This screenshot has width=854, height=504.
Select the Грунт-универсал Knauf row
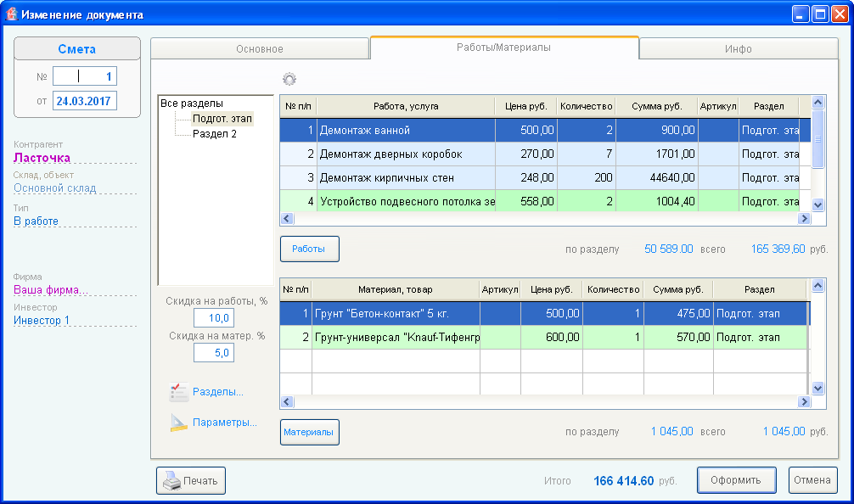(x=545, y=338)
